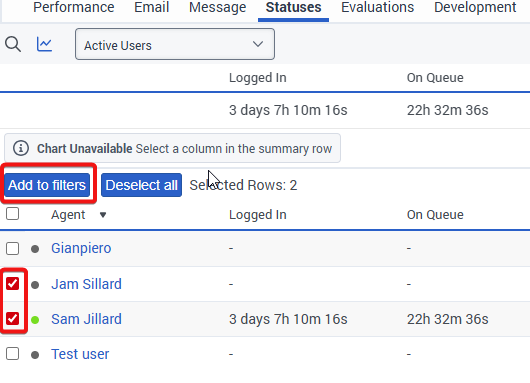Image resolution: width=530 pixels, height=383 pixels.
Task: Uncheck Sam Jillard's row checkbox
Action: pyautogui.click(x=13, y=318)
